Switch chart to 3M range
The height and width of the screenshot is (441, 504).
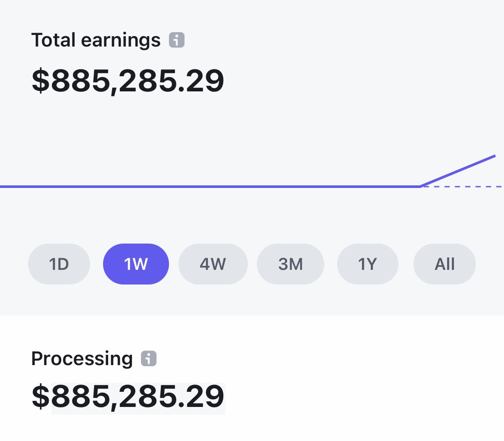(291, 264)
